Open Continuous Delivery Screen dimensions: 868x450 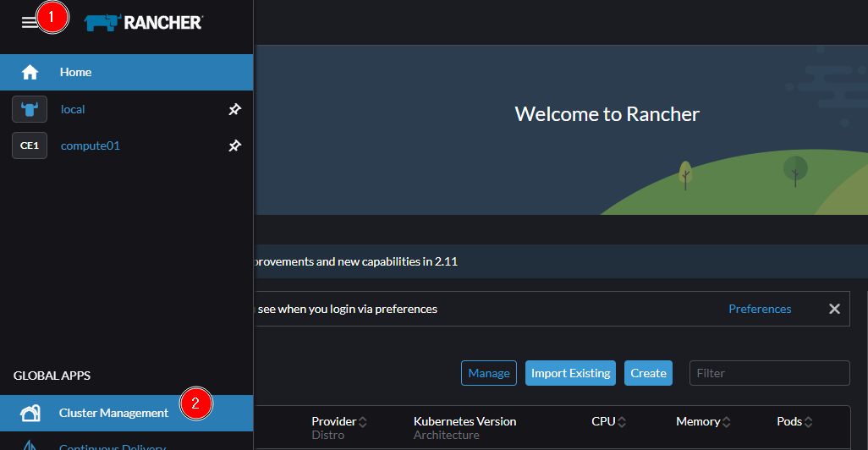tap(113, 446)
